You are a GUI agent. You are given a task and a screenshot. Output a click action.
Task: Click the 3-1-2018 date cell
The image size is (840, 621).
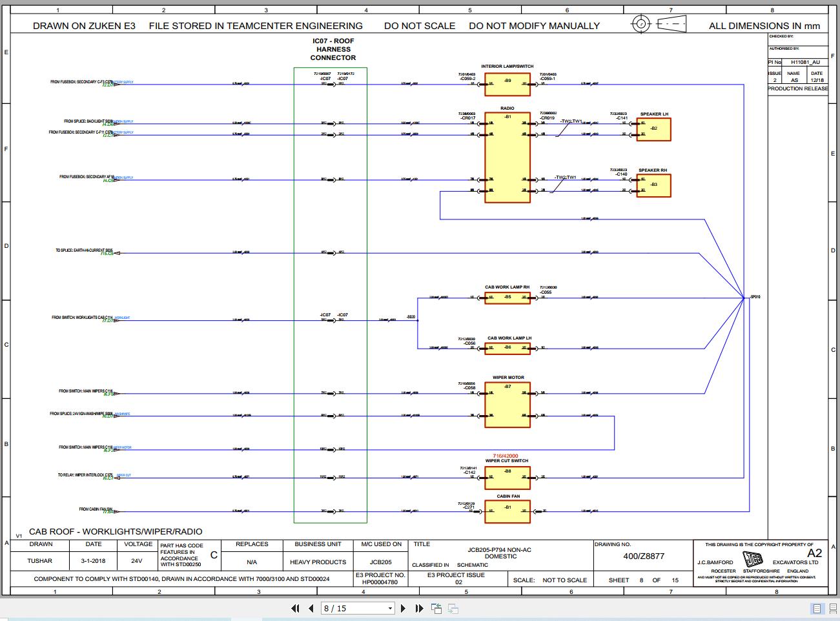click(x=94, y=561)
